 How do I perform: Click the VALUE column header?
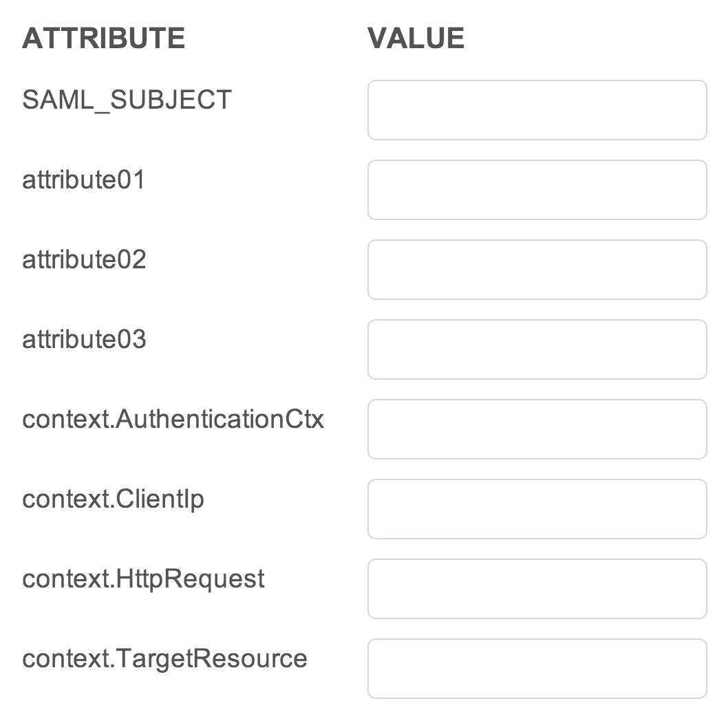(x=416, y=39)
